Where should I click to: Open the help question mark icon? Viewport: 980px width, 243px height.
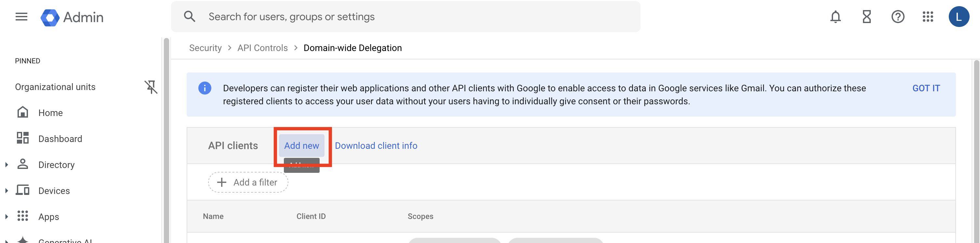[897, 17]
